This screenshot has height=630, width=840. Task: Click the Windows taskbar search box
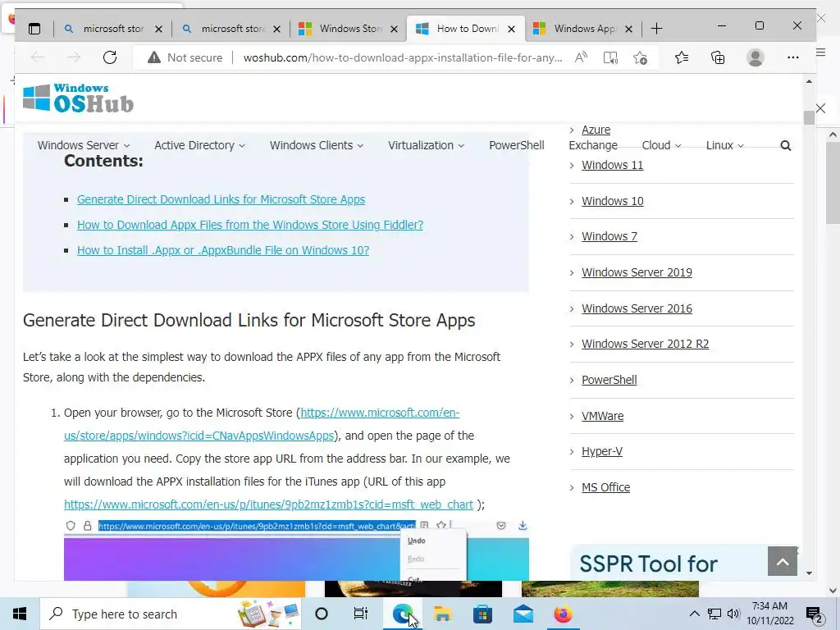(x=171, y=614)
